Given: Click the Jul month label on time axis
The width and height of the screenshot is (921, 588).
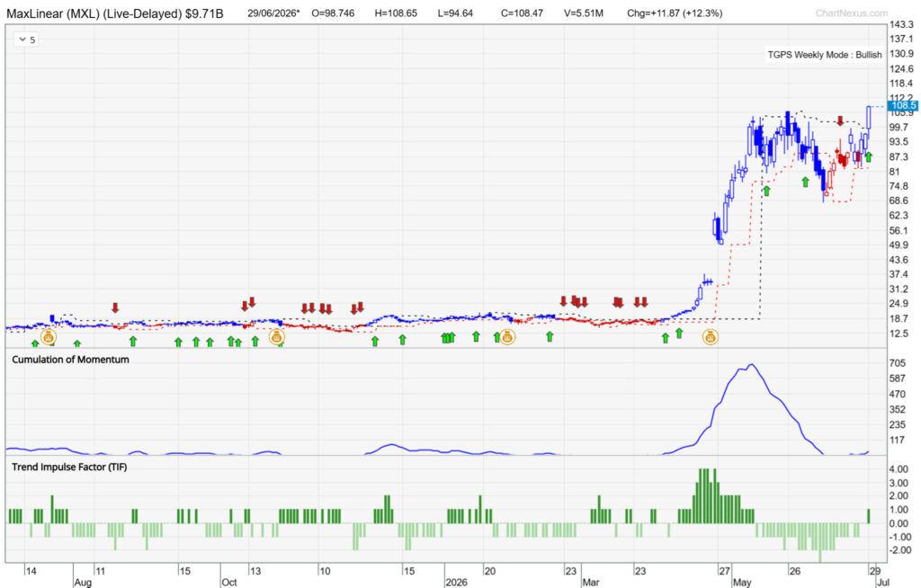Looking at the screenshot, I should (x=883, y=582).
